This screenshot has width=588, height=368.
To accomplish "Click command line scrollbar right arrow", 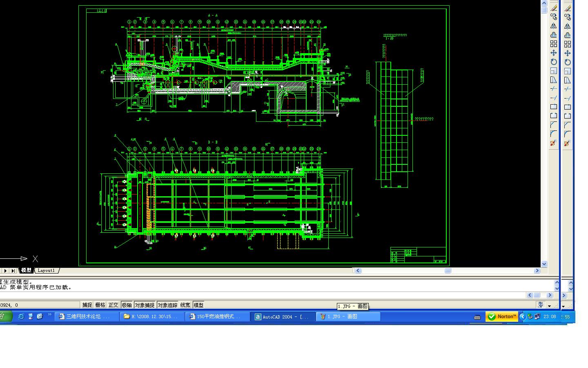I will pyautogui.click(x=550, y=295).
